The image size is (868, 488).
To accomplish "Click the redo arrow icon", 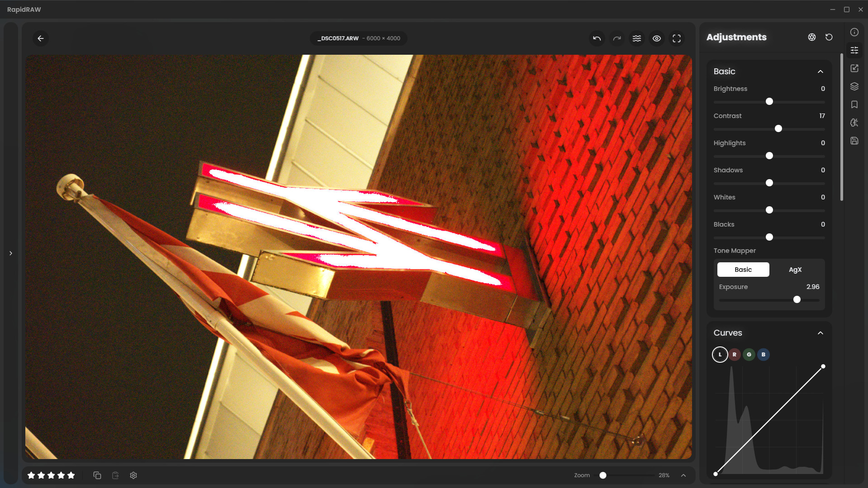I will (617, 38).
